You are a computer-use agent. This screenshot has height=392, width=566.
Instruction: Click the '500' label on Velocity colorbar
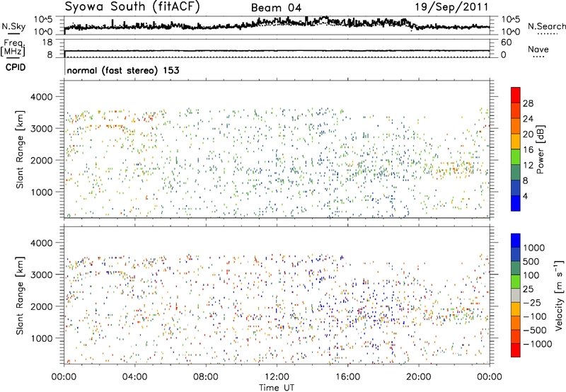(x=531, y=261)
